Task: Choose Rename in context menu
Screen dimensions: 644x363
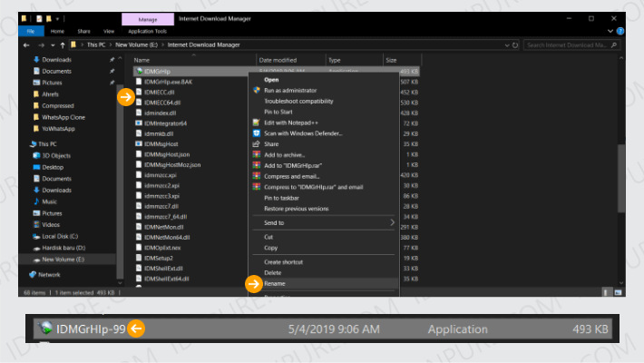Action: [274, 284]
